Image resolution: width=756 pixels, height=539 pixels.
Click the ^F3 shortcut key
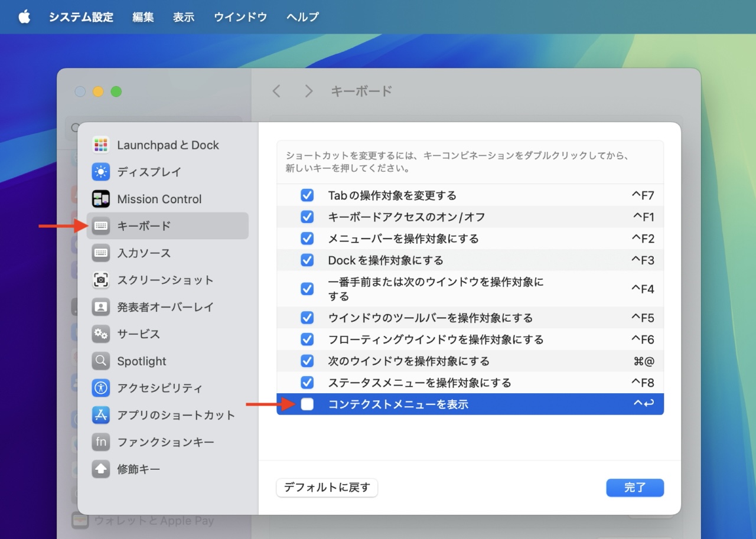tap(643, 260)
